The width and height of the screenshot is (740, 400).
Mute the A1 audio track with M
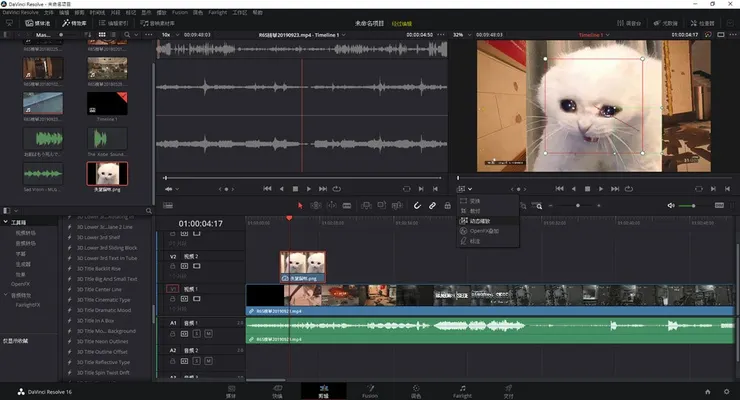209,333
